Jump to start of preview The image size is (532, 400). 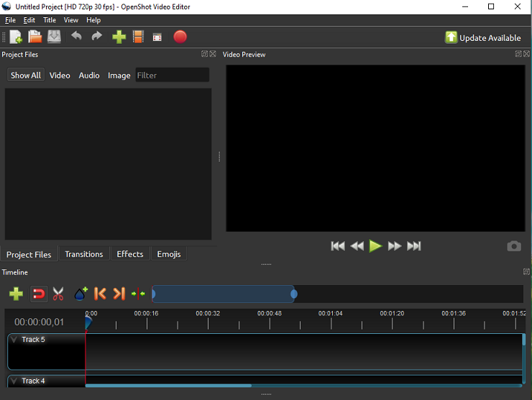(338, 246)
